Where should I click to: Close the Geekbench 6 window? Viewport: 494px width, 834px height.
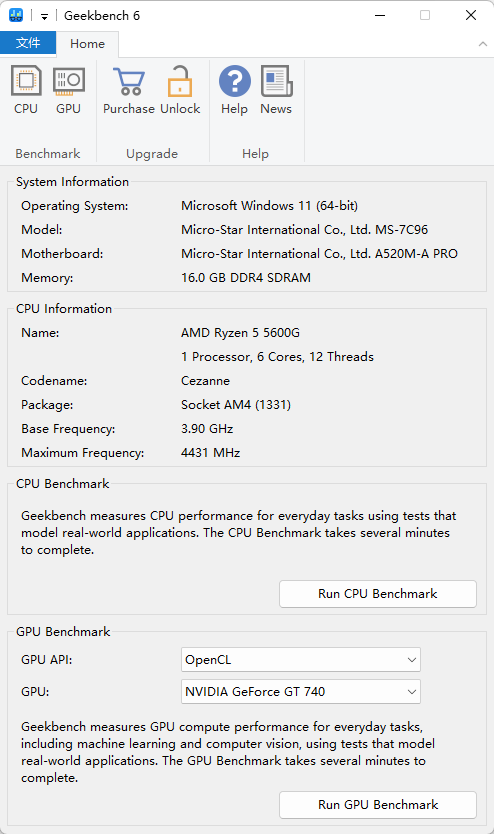pyautogui.click(x=471, y=15)
